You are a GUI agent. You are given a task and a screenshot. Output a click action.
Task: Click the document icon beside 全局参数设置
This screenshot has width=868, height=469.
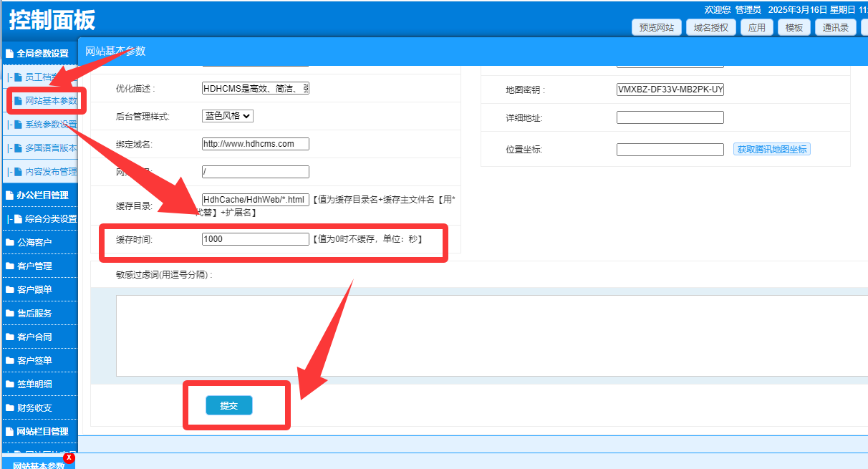(x=9, y=54)
